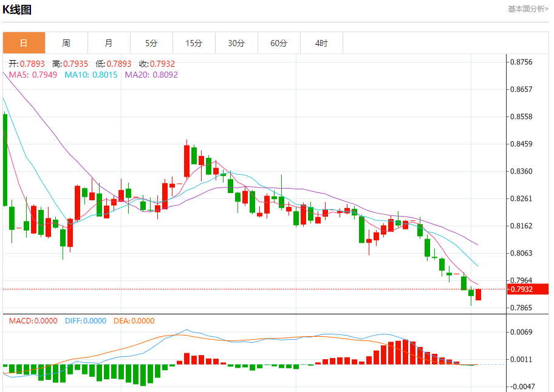Open the 5分 interval tab
The height and width of the screenshot is (392, 554).
pyautogui.click(x=152, y=43)
